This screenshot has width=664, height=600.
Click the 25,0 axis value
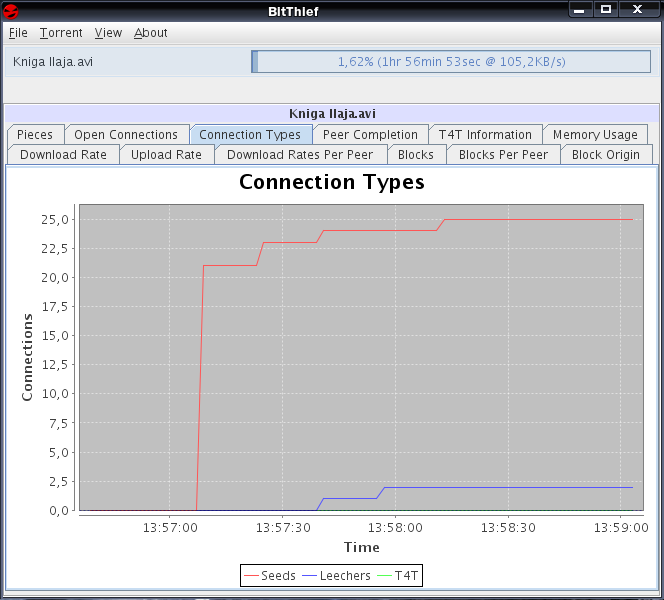tap(55, 219)
